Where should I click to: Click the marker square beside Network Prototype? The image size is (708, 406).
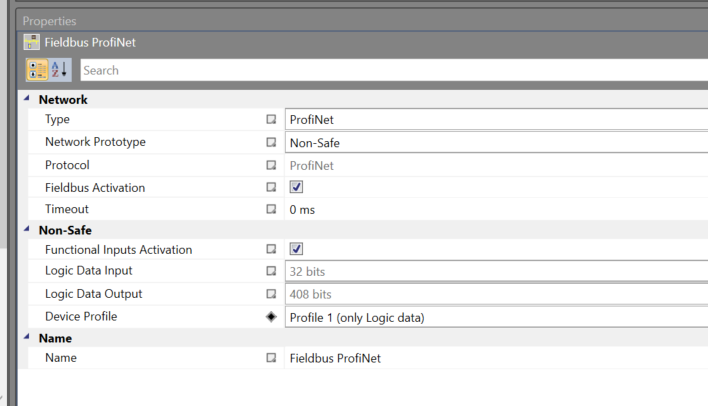pos(271,142)
